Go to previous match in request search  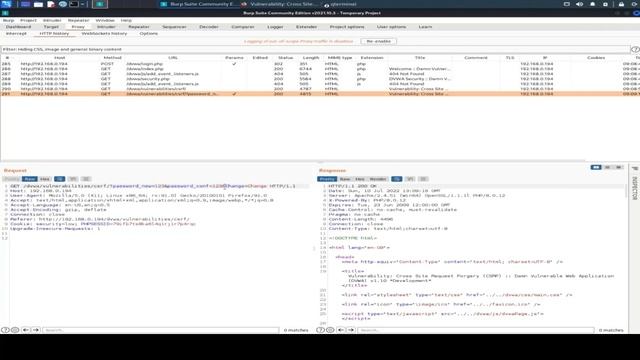point(26,330)
